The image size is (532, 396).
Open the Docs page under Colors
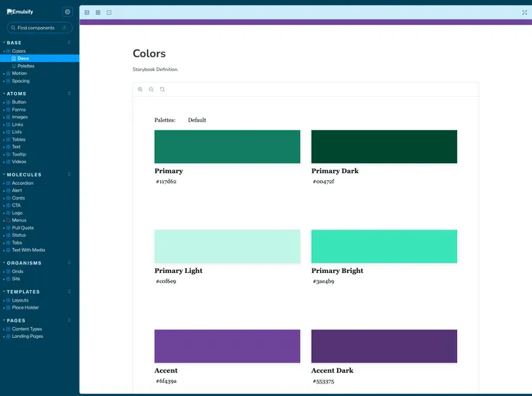point(22,58)
